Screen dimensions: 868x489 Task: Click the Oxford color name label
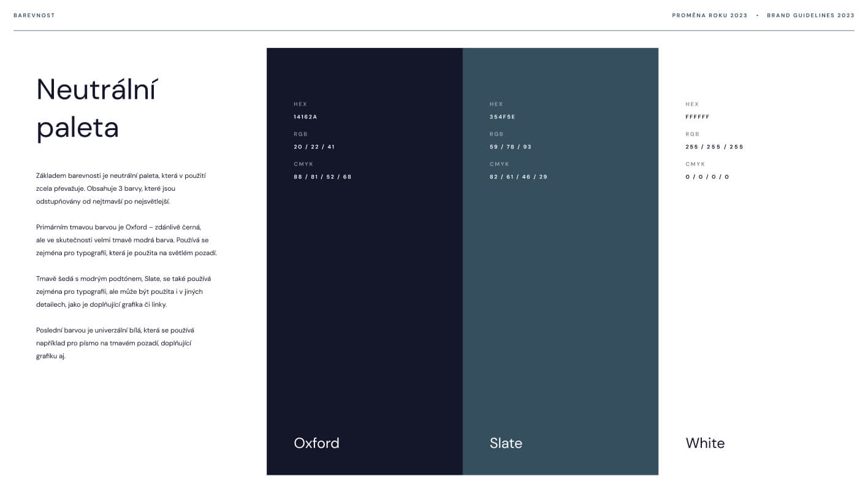tap(316, 443)
